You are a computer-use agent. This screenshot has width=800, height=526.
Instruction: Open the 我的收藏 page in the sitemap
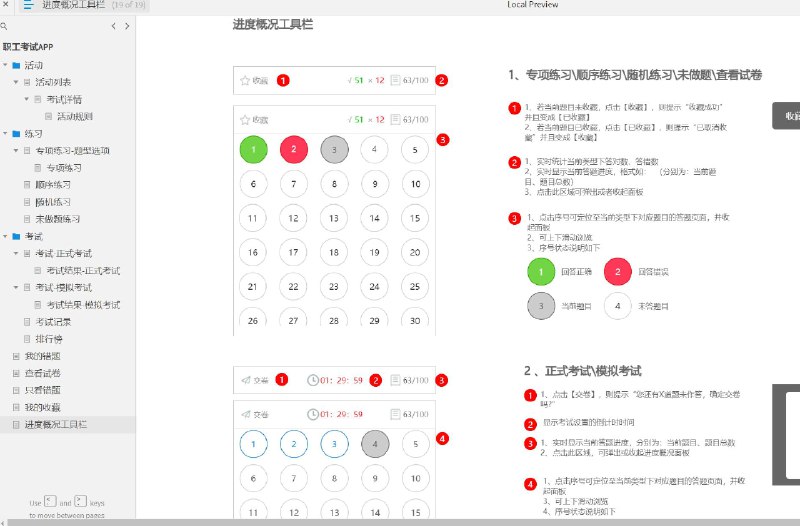point(43,407)
